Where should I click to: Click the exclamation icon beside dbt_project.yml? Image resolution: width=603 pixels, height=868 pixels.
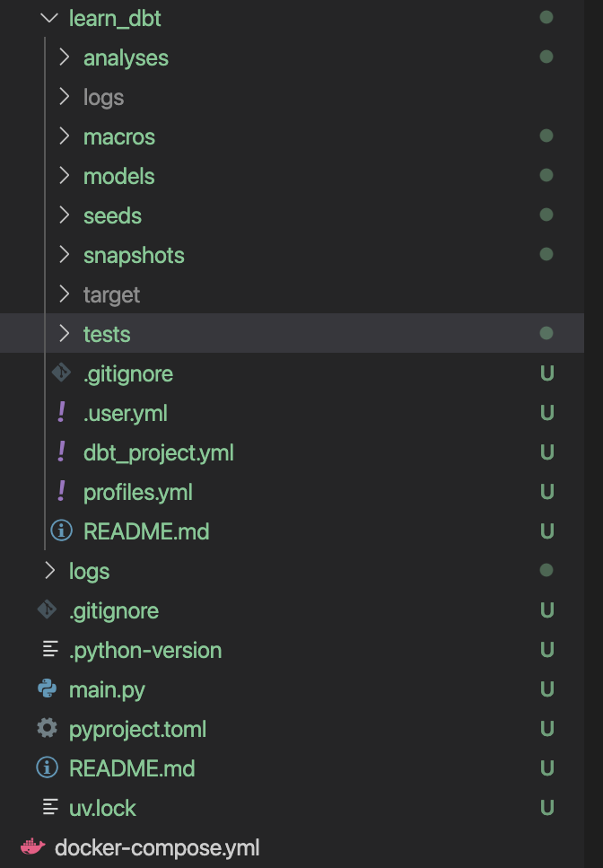61,452
